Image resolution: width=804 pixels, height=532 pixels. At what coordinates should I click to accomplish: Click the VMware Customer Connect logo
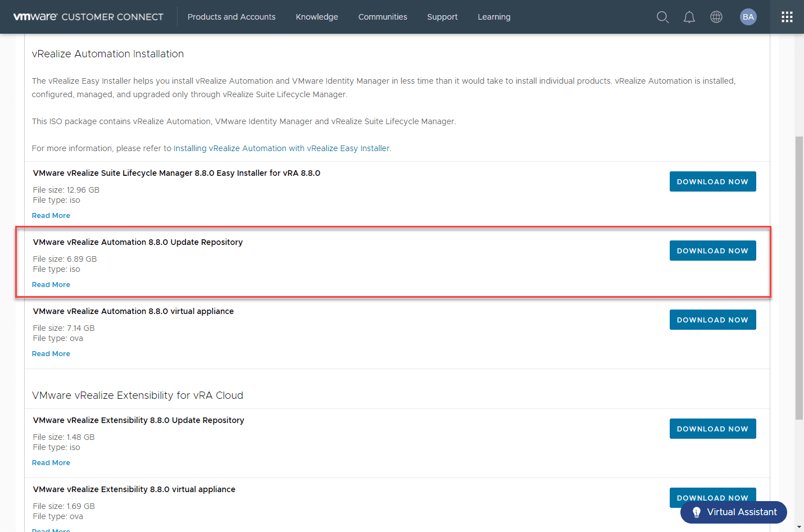tap(88, 17)
